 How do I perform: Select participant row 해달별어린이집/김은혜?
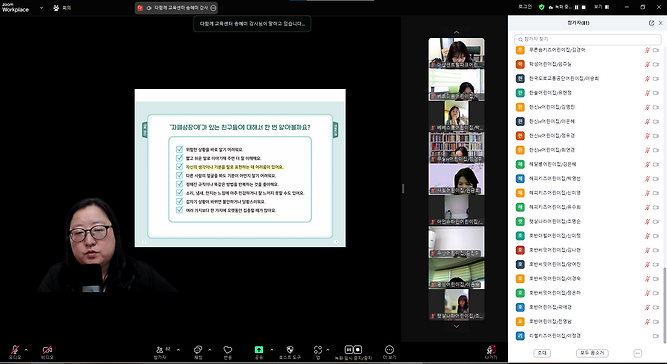click(x=587, y=165)
